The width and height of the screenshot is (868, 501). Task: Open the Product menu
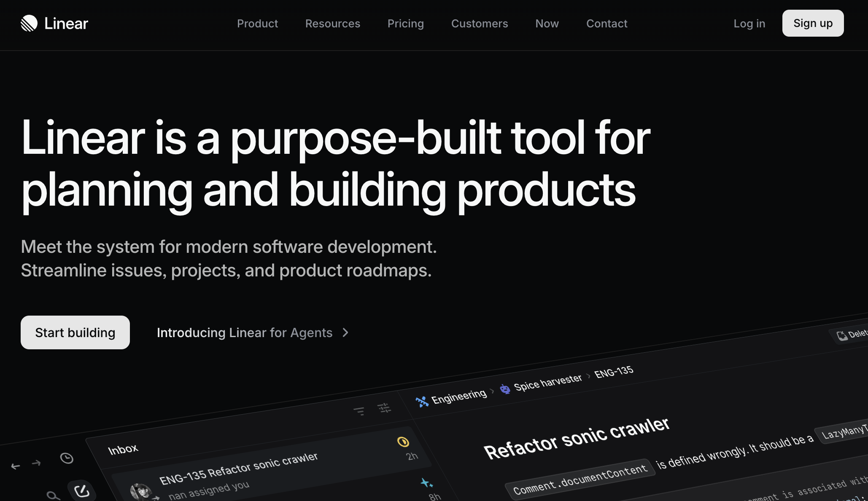click(257, 24)
